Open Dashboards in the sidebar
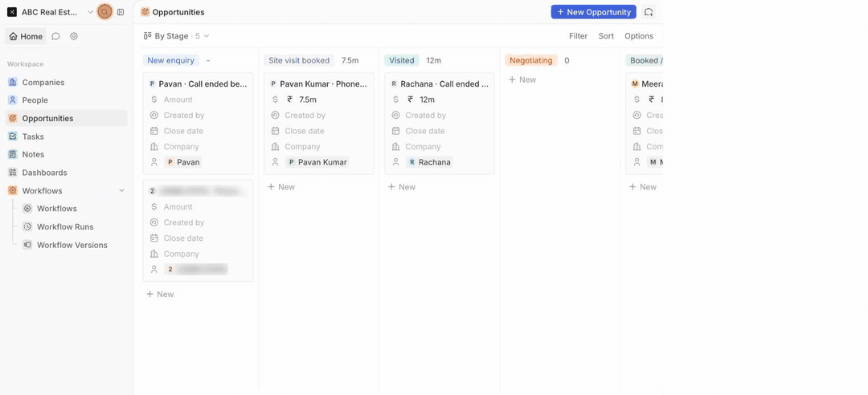868x395 pixels. coord(67,173)
